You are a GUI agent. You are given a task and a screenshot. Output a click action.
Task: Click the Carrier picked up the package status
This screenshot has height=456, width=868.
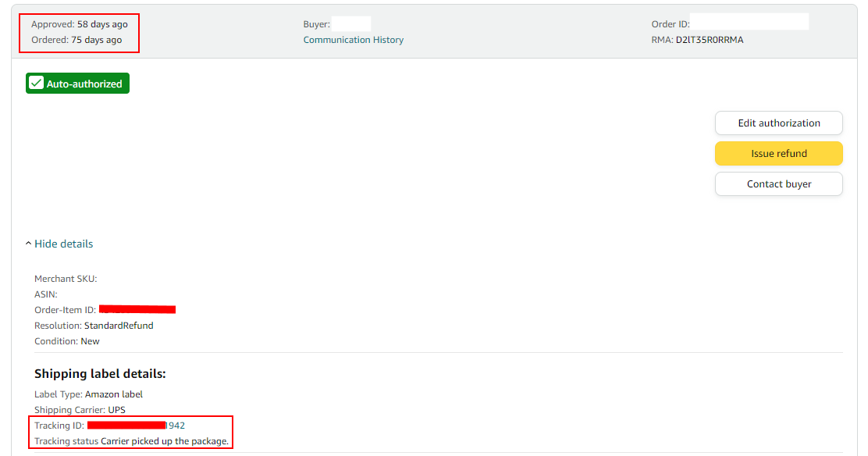pyautogui.click(x=165, y=441)
